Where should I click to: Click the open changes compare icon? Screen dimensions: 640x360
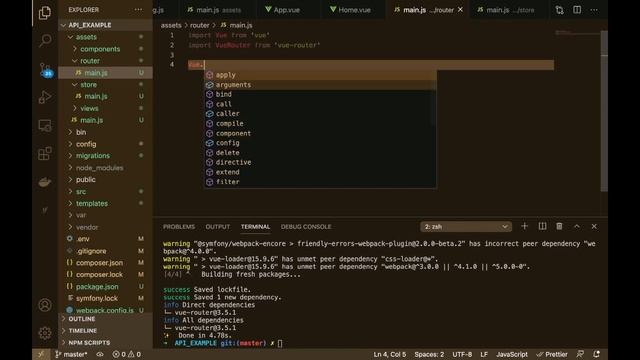(559, 10)
